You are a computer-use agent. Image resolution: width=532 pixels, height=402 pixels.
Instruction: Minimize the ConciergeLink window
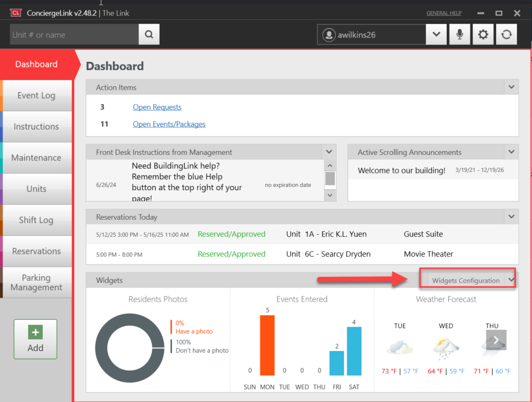(481, 13)
